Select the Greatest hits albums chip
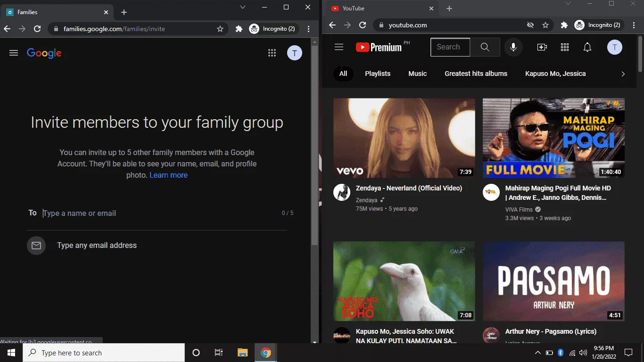644x362 pixels. coord(476,74)
